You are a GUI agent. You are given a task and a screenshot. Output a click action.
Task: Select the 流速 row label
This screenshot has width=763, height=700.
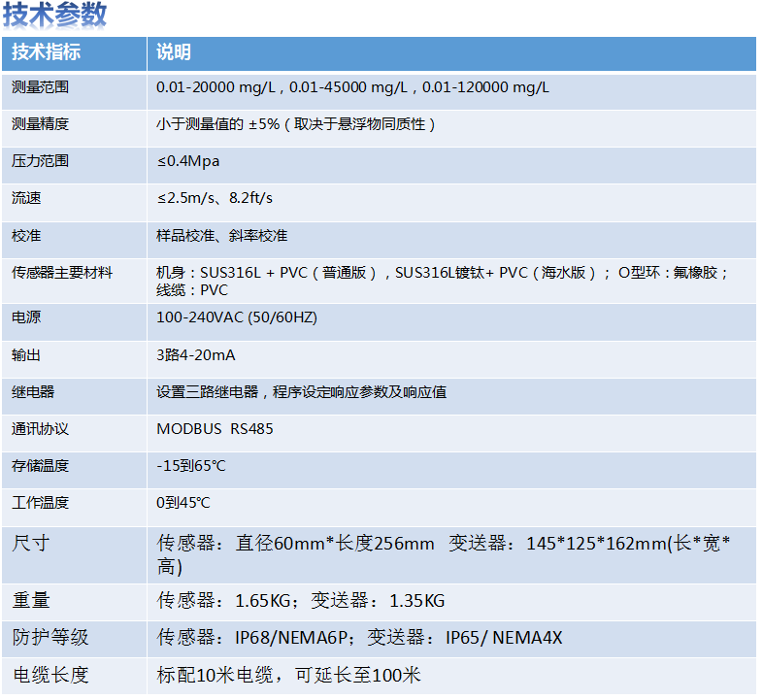(x=26, y=198)
